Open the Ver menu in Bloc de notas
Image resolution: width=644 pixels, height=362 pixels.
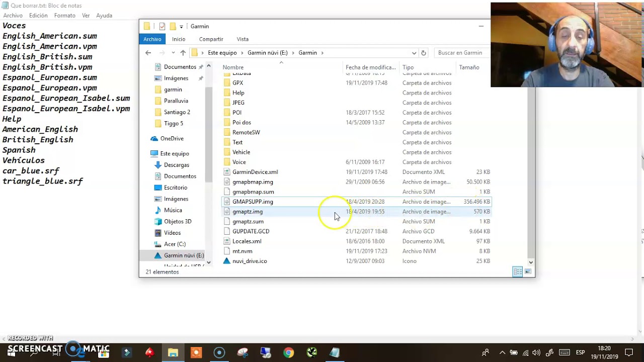(86, 16)
